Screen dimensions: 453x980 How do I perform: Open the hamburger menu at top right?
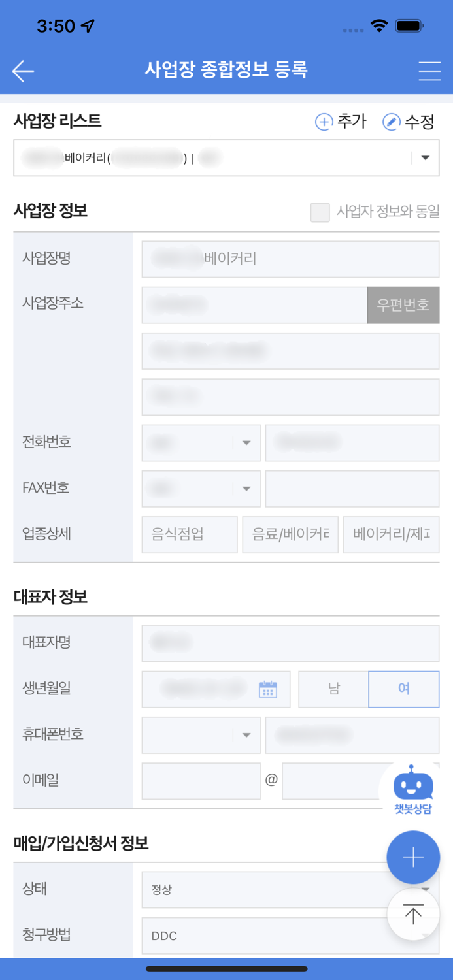(x=429, y=71)
